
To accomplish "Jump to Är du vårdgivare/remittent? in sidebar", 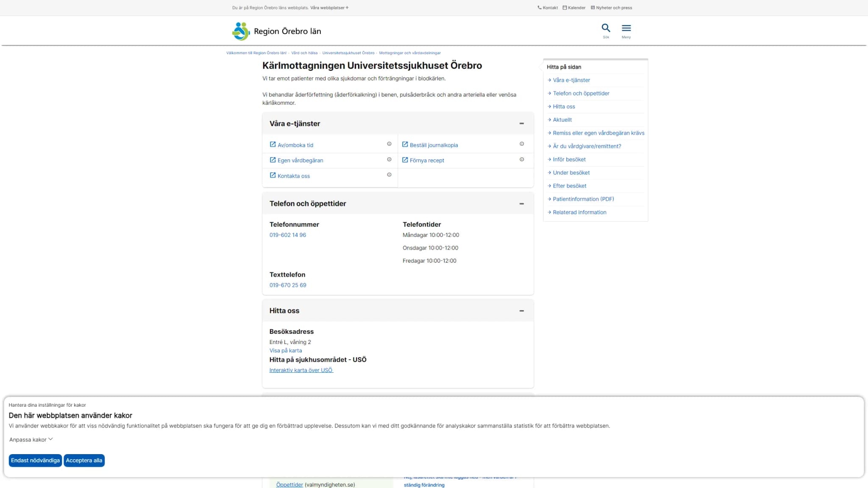I will click(587, 146).
